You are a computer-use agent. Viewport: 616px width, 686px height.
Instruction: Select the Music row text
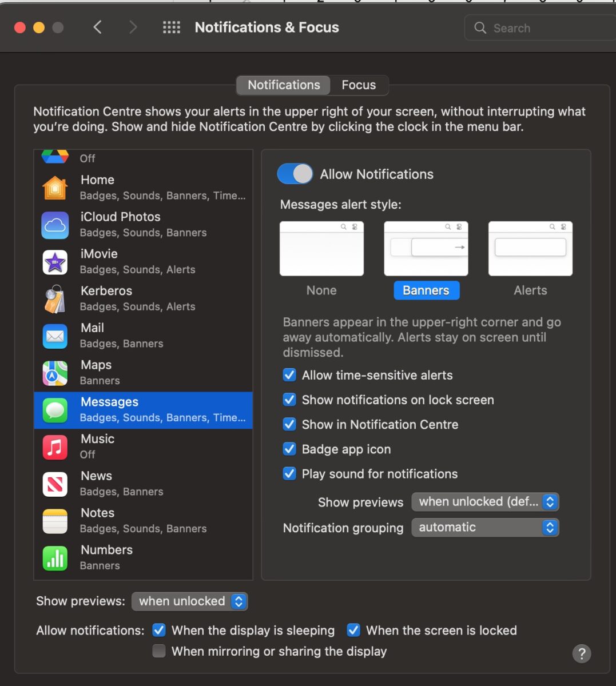point(97,446)
